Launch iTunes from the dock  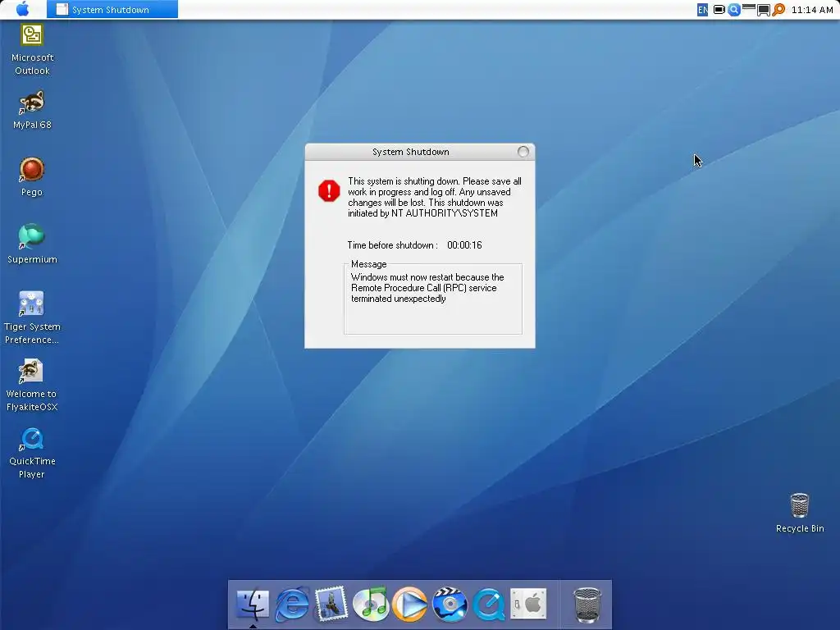point(371,605)
